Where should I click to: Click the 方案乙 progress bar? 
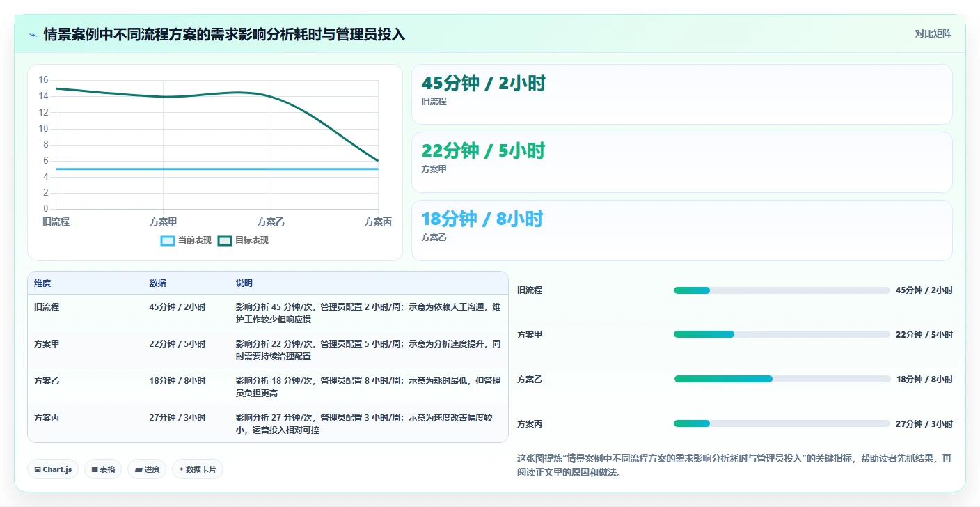782,379
